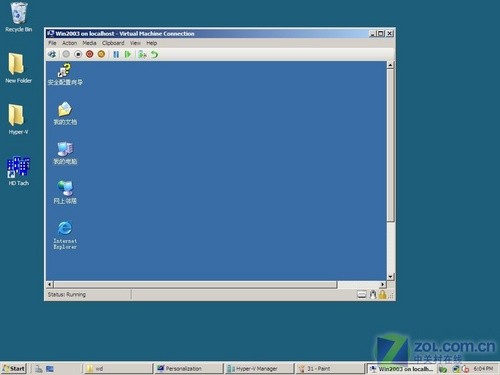This screenshot has width=500, height=375.
Task: Click the green Reset/play toolbar button
Action: 128,54
